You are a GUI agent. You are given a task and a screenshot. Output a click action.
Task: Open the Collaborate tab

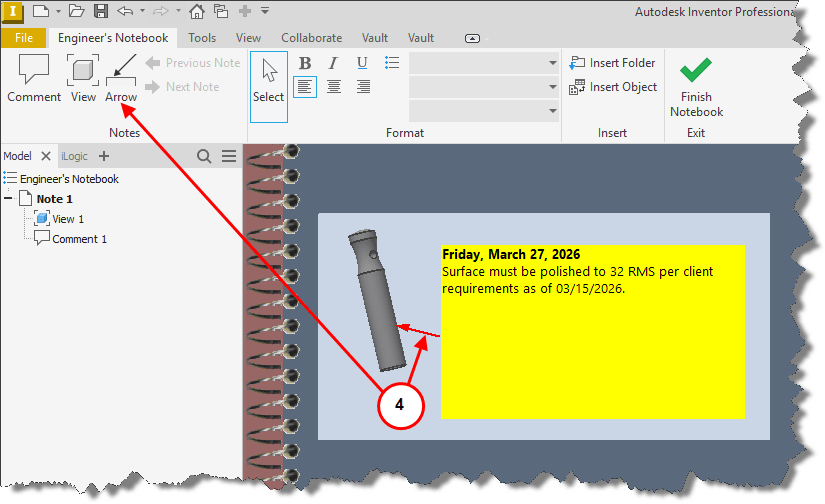tap(311, 38)
